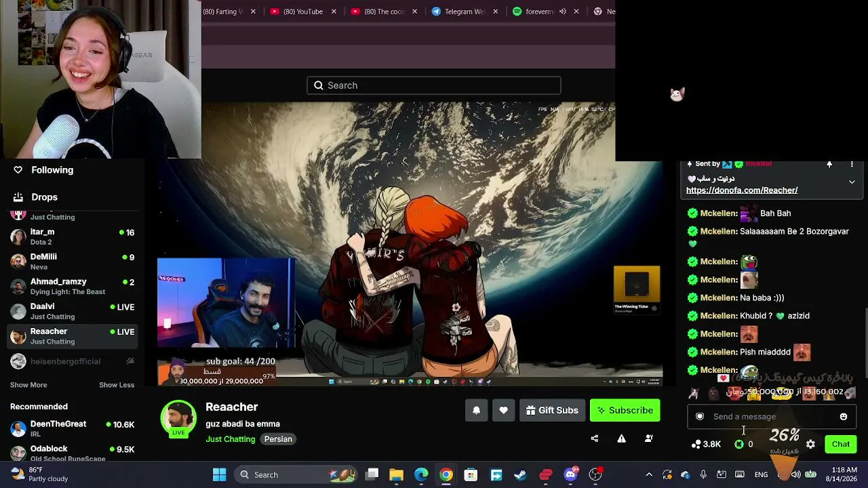Switch to The coco YouTube tab
The width and height of the screenshot is (868, 488).
pos(383,12)
